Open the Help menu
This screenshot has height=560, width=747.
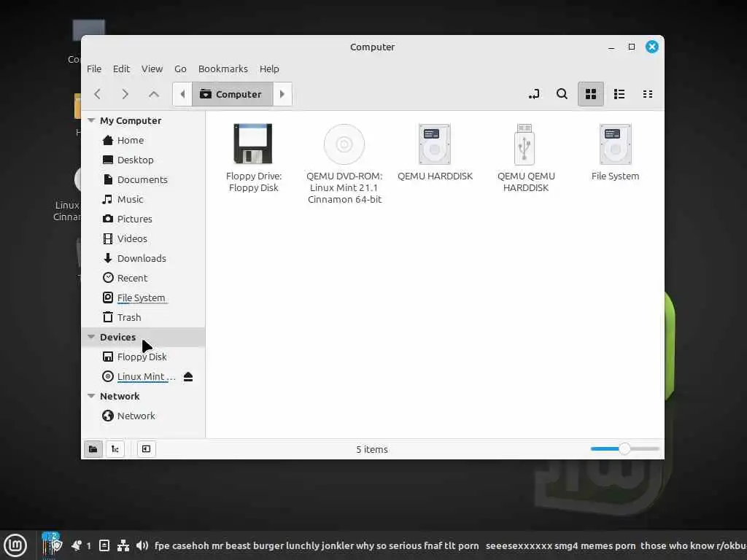point(269,69)
